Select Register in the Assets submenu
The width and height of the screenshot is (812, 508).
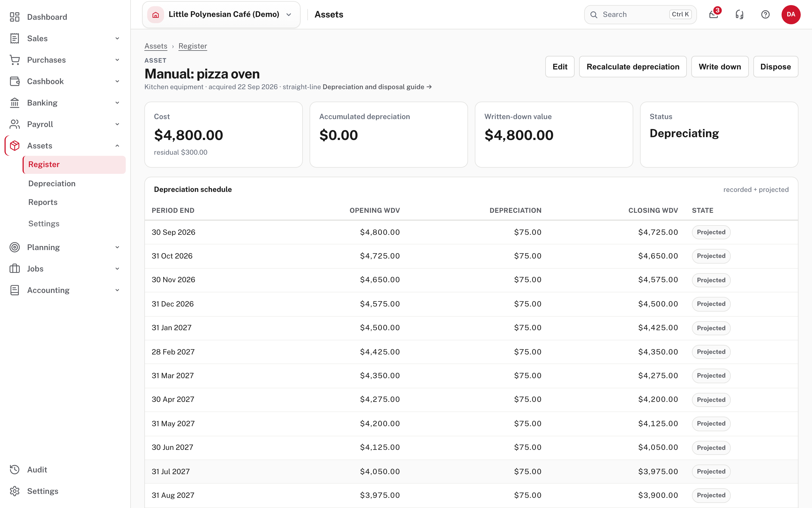click(x=74, y=165)
